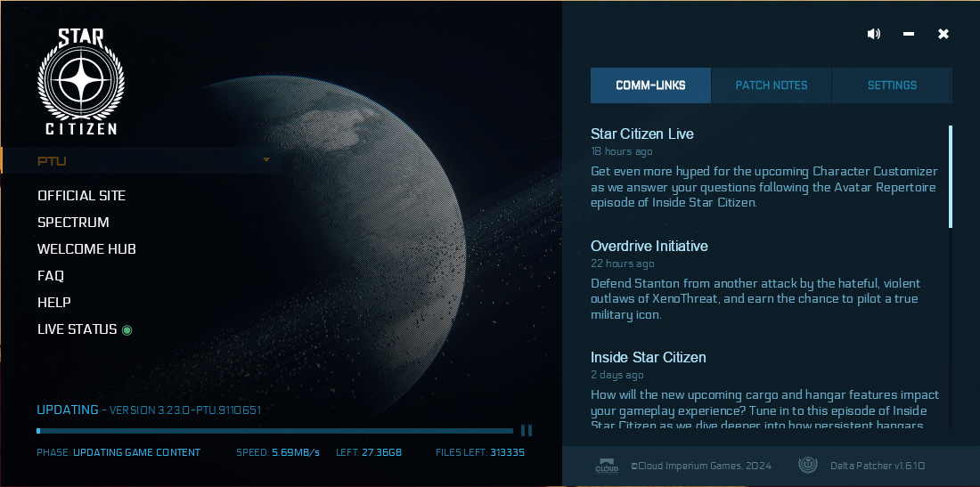Click the Delta Patcher v1.6.10 text

(x=878, y=466)
